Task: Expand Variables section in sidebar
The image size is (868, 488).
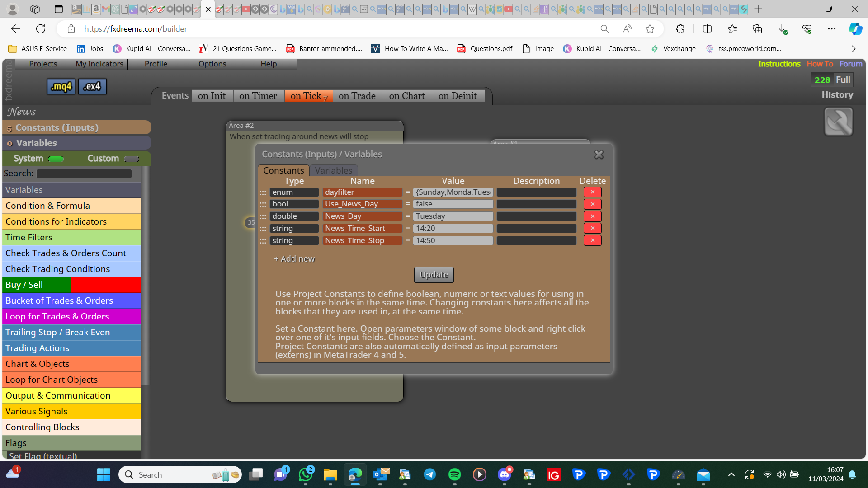Action: tap(77, 143)
